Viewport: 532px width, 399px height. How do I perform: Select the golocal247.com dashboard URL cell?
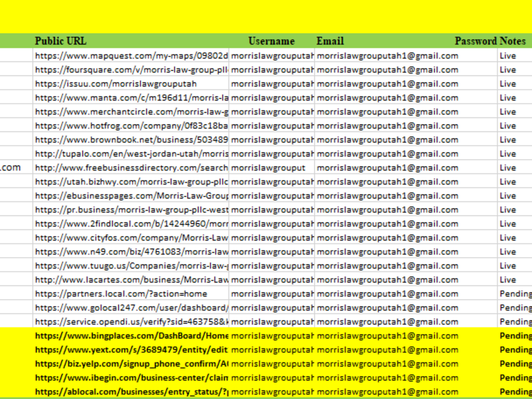point(131,307)
